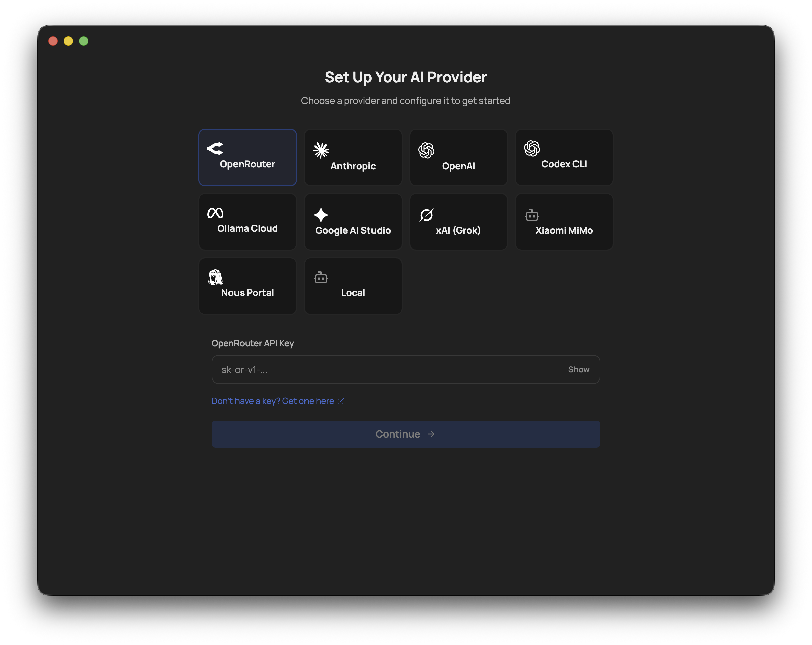Click the Xiaomi MiMo robot icon

(532, 215)
